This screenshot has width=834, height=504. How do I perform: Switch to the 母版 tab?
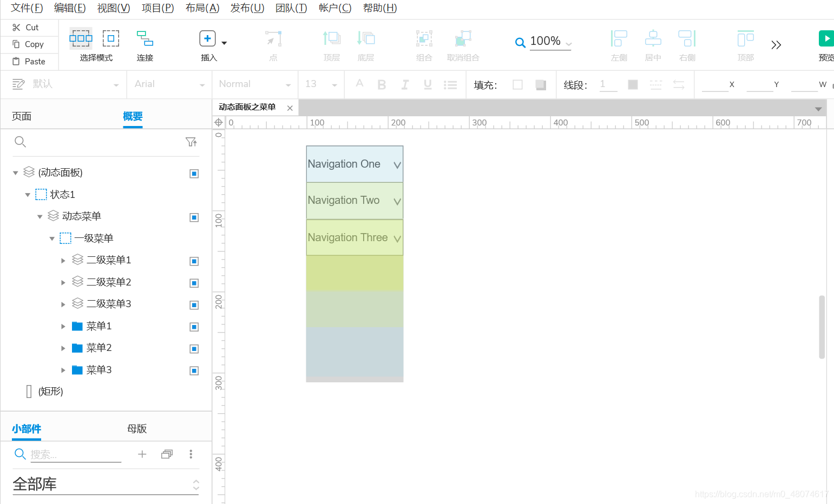click(137, 429)
